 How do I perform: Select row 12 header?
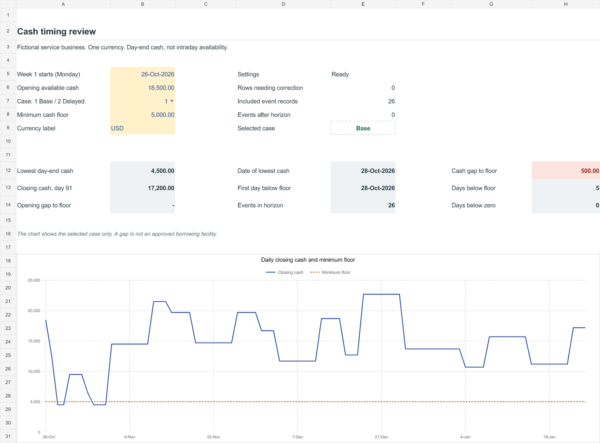[8, 171]
